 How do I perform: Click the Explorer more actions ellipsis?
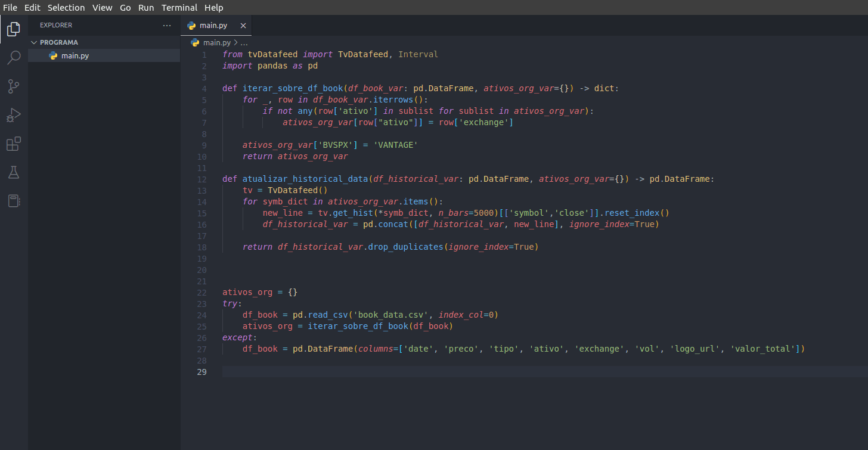167,26
